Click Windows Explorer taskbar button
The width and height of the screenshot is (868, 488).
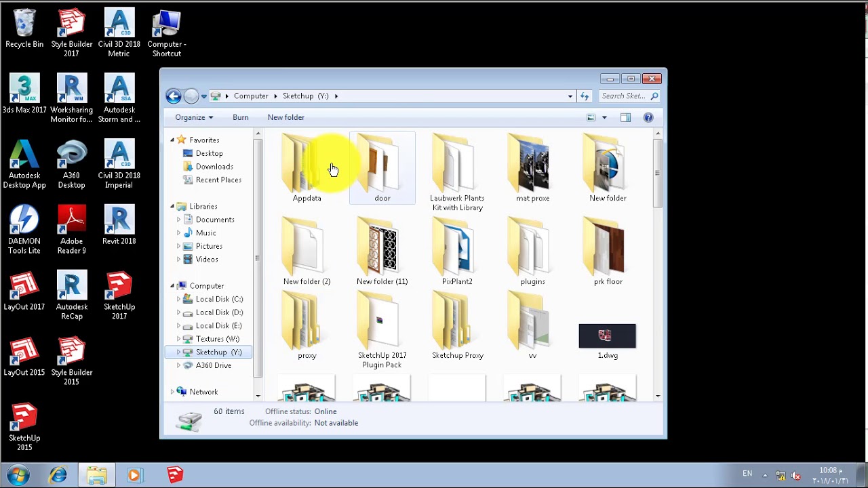click(96, 475)
